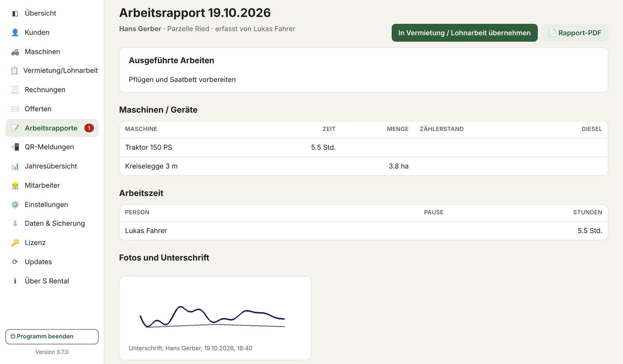Click the Kunden person icon

(x=15, y=33)
